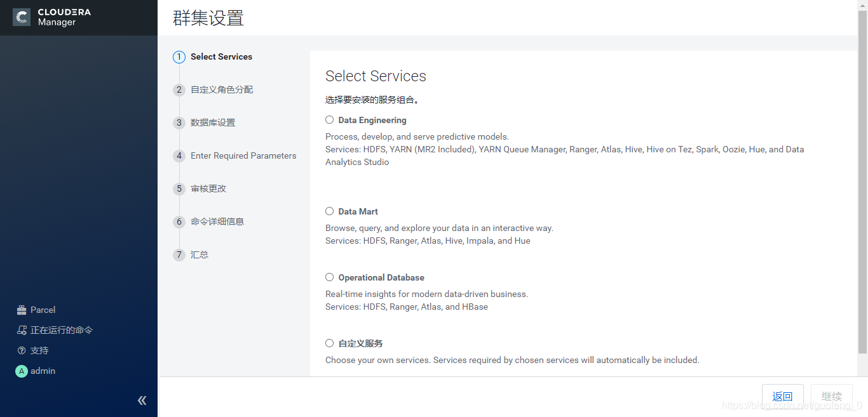Screen dimensions: 868x417
Task: Open 正在运行的命令 in sidebar
Action: pos(62,330)
